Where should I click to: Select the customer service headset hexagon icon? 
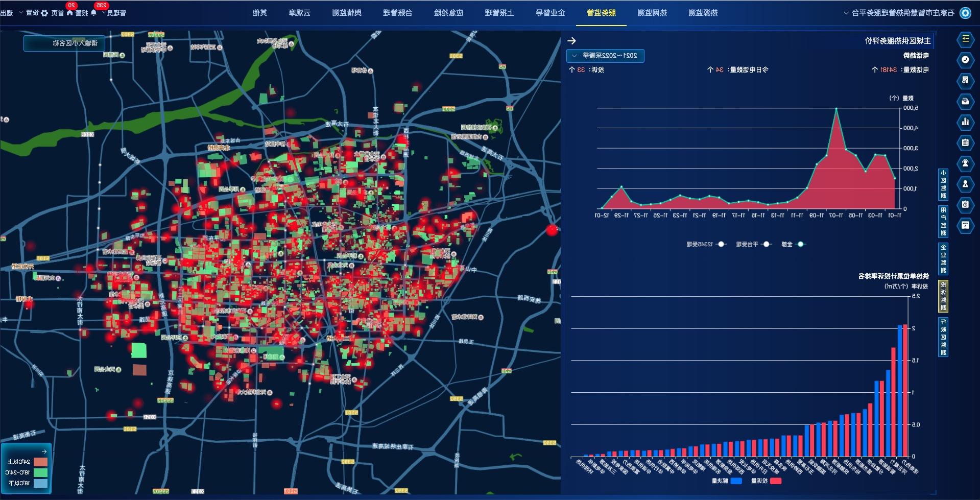(x=965, y=163)
